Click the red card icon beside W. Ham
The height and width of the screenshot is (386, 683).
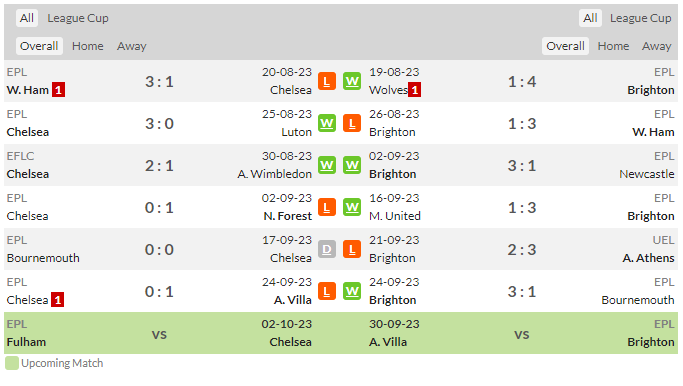pyautogui.click(x=58, y=90)
